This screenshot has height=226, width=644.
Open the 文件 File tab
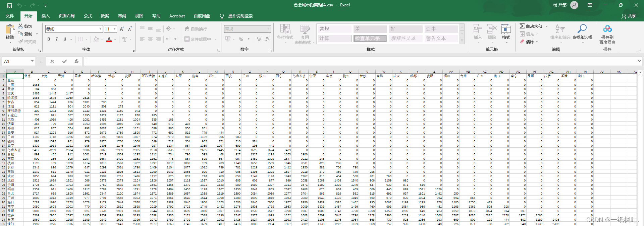coord(10,16)
